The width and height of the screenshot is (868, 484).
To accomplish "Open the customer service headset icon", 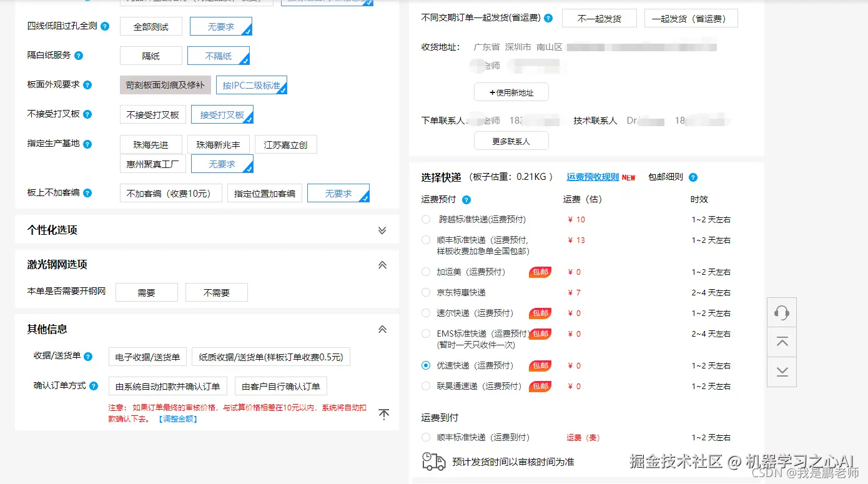I will coord(781,312).
